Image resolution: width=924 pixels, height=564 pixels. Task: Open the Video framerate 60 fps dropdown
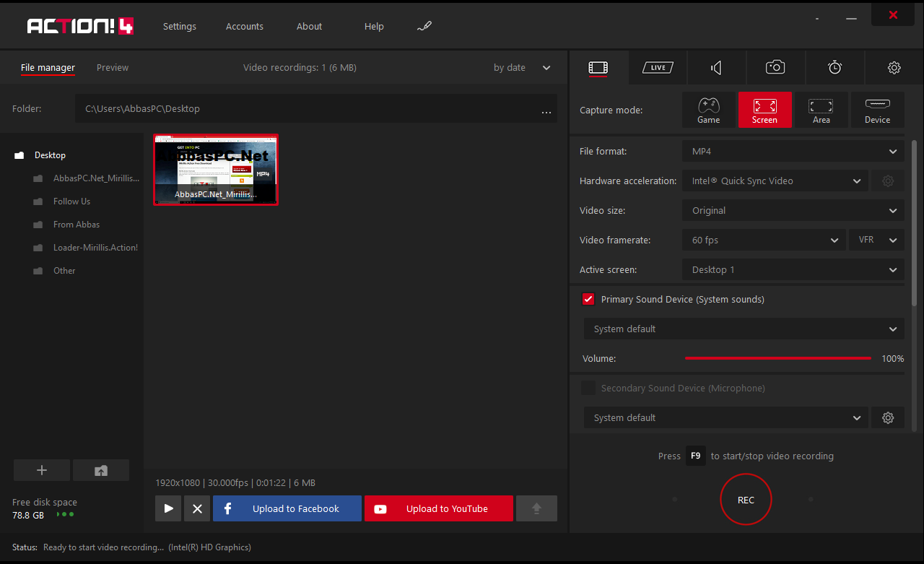tap(763, 240)
